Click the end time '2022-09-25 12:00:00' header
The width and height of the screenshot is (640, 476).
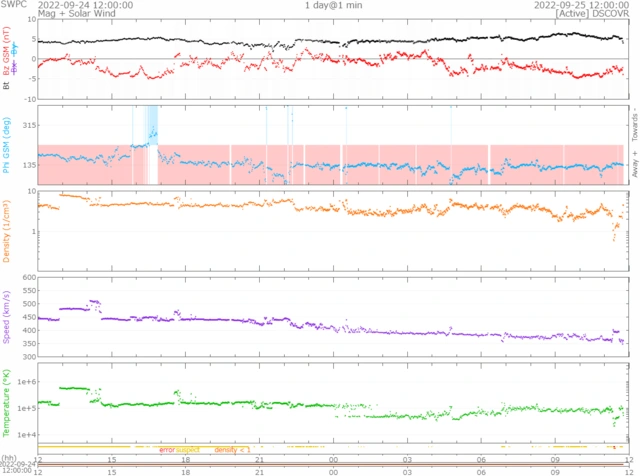582,5
